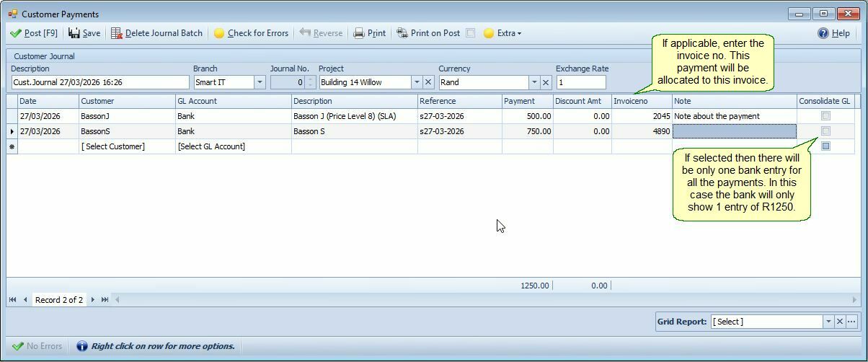Clear the Grid Report selection X button
868x362 pixels.
[x=839, y=322]
